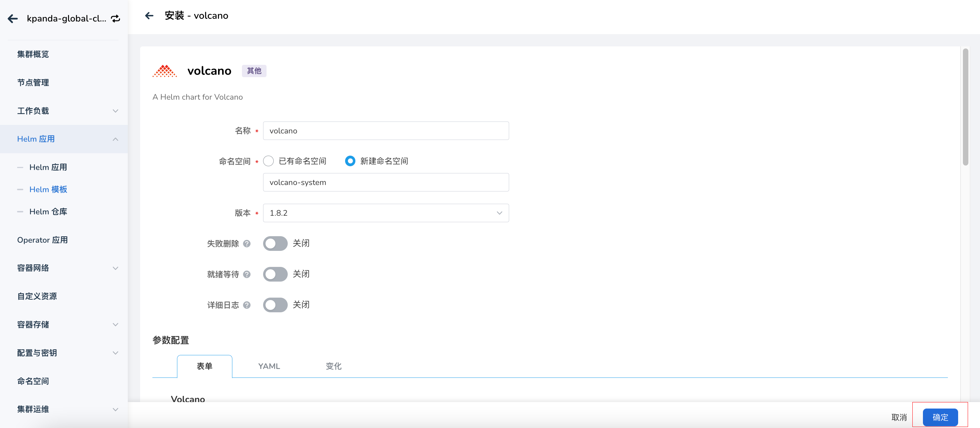Open the 版本 1.8.2 dropdown

tap(385, 213)
